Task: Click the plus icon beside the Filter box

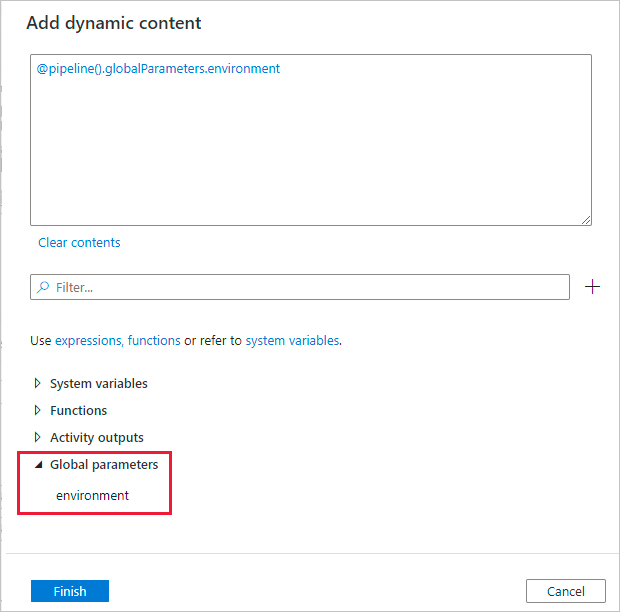Action: [593, 287]
